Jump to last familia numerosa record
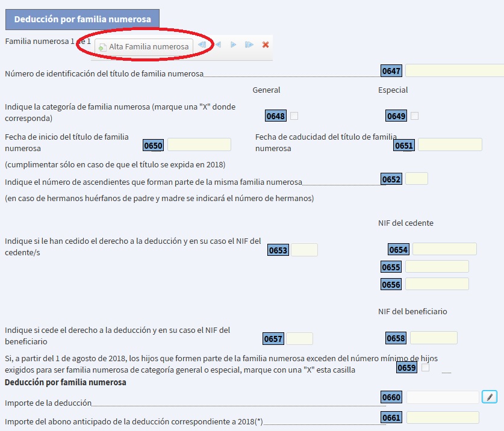504x431 pixels. 249,45
